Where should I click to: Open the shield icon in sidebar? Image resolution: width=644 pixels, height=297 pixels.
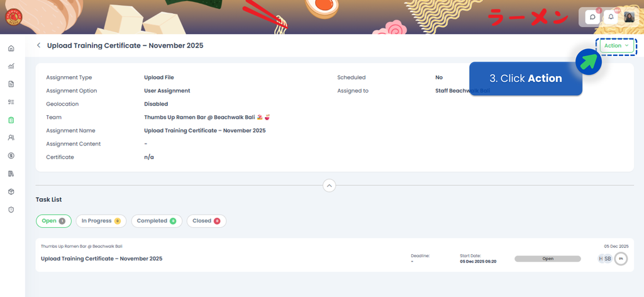(x=11, y=210)
